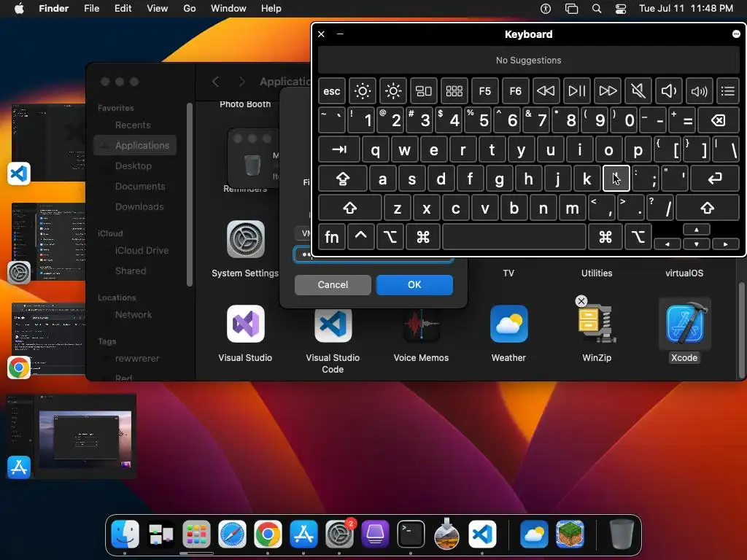This screenshot has width=747, height=560.
Task: Click the esc key on Keyboard viewer
Action: (332, 91)
